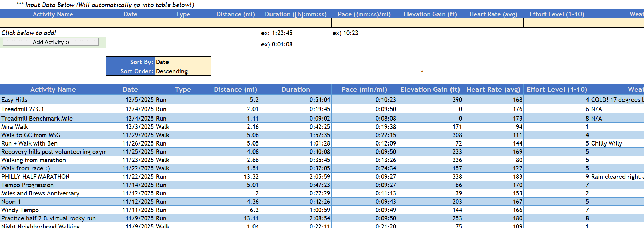Select the 'Chilly Willy' weather cell
This screenshot has height=228, width=644.
(x=617, y=143)
